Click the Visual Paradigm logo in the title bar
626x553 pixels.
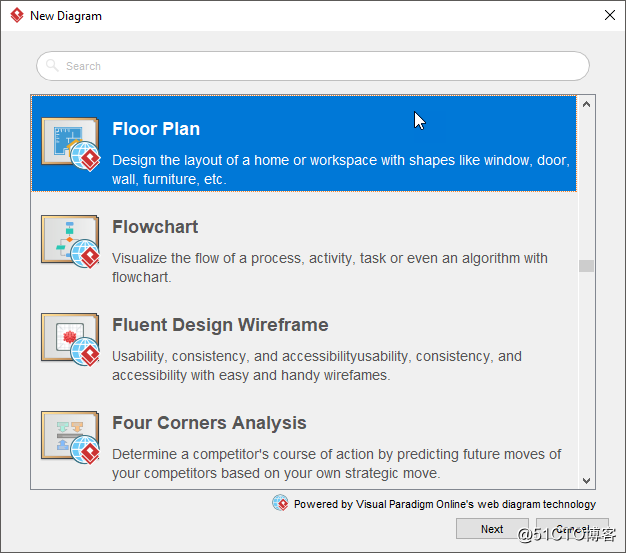click(17, 16)
